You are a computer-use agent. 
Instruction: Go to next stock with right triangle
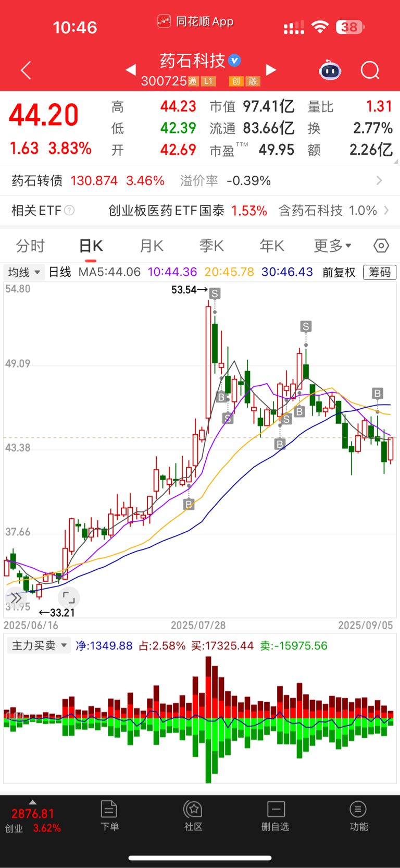coord(271,69)
